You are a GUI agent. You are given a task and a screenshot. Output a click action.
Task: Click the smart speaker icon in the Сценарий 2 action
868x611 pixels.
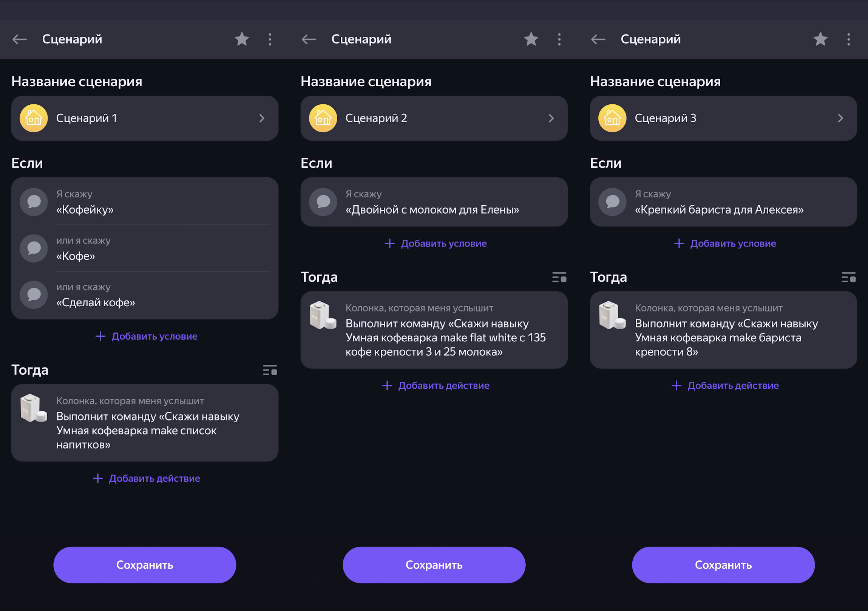pyautogui.click(x=323, y=315)
